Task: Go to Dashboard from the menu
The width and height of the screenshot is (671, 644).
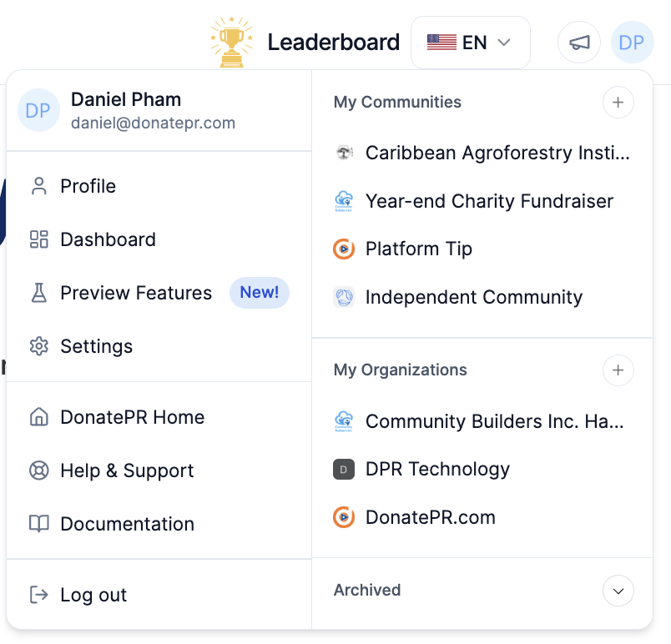Action: click(108, 239)
